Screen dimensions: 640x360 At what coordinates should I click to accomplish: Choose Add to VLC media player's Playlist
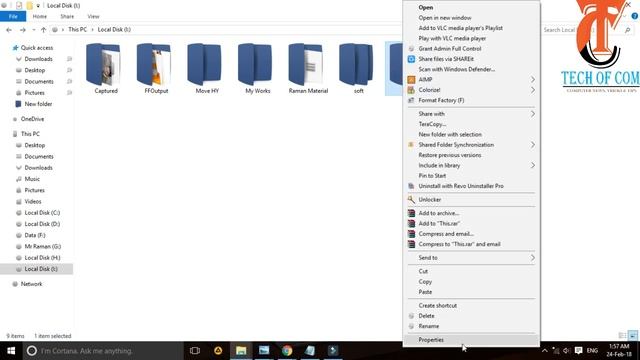coord(471,28)
